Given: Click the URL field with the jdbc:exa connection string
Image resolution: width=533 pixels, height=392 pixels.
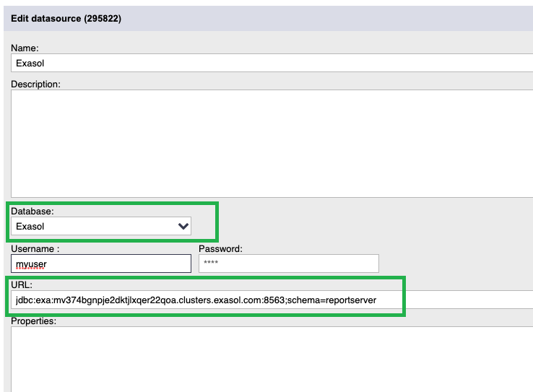Looking at the screenshot, I should pyautogui.click(x=272, y=300).
